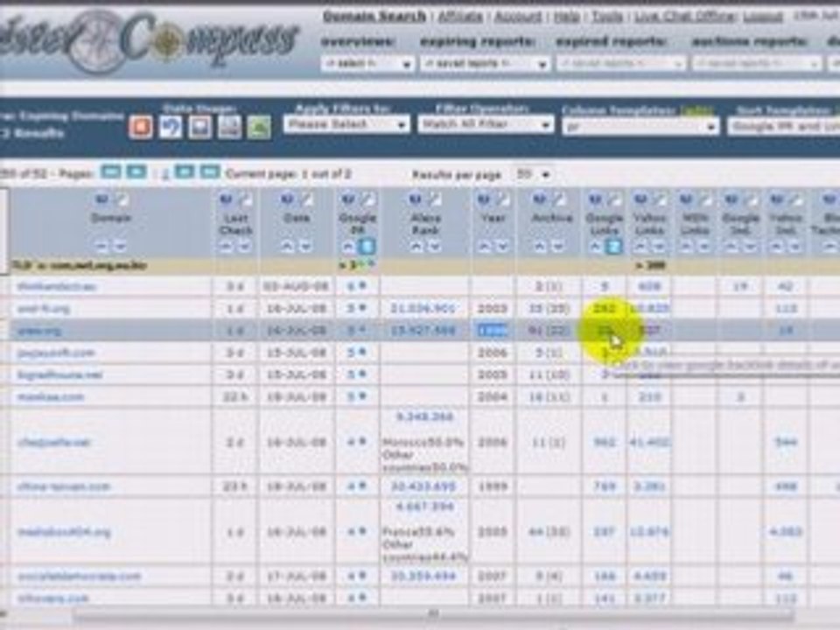Viewport: 840px width, 630px height.
Task: Click the save disk icon in Data Usage
Action: (x=199, y=127)
